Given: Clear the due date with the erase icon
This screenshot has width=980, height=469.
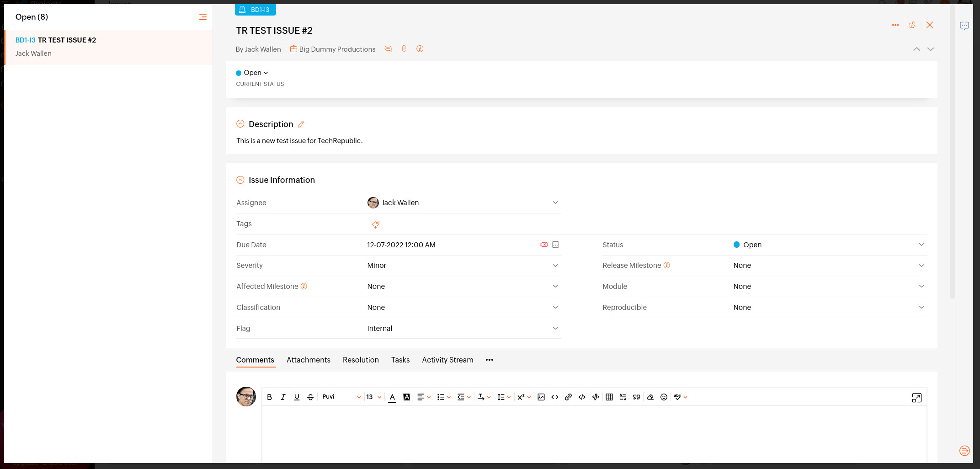Looking at the screenshot, I should [543, 245].
